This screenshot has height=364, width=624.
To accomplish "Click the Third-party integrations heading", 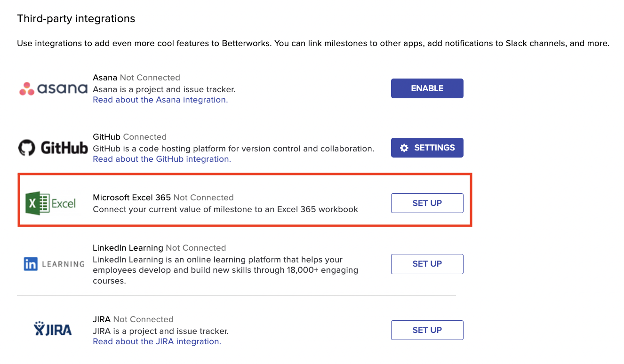I will pos(76,18).
